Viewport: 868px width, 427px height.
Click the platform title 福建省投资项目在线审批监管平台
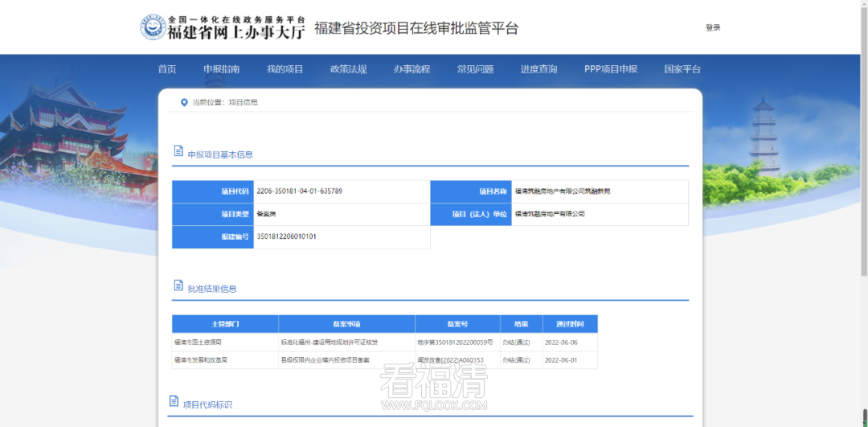tap(416, 28)
